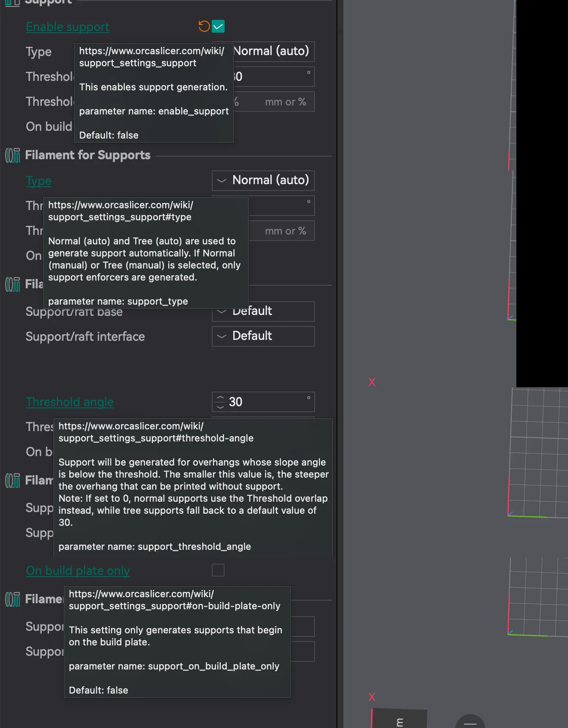Screen dimensions: 568x728
Task: Click the tooltip URL line "support_settings_support#threshold-angle"
Action: coord(156,438)
